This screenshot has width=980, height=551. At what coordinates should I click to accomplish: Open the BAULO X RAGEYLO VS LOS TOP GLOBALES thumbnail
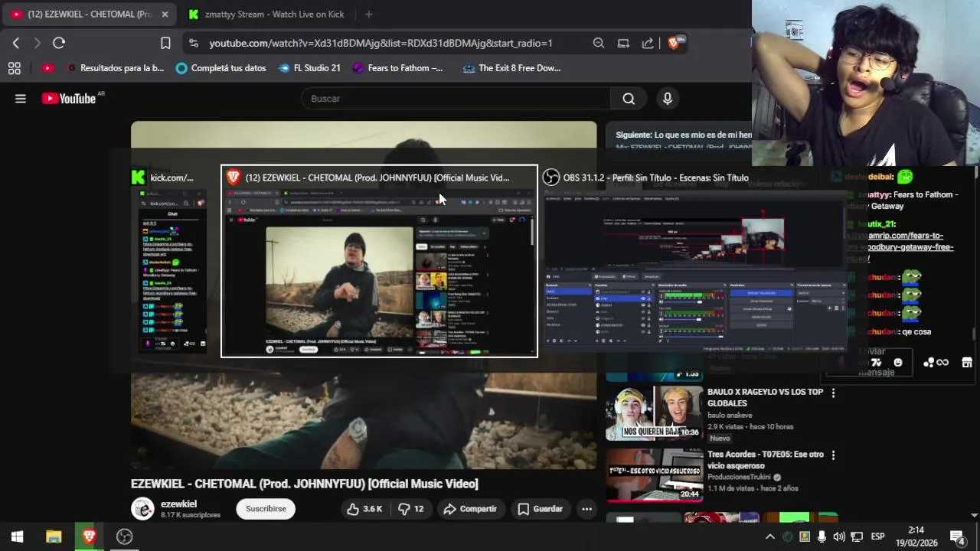click(x=654, y=412)
